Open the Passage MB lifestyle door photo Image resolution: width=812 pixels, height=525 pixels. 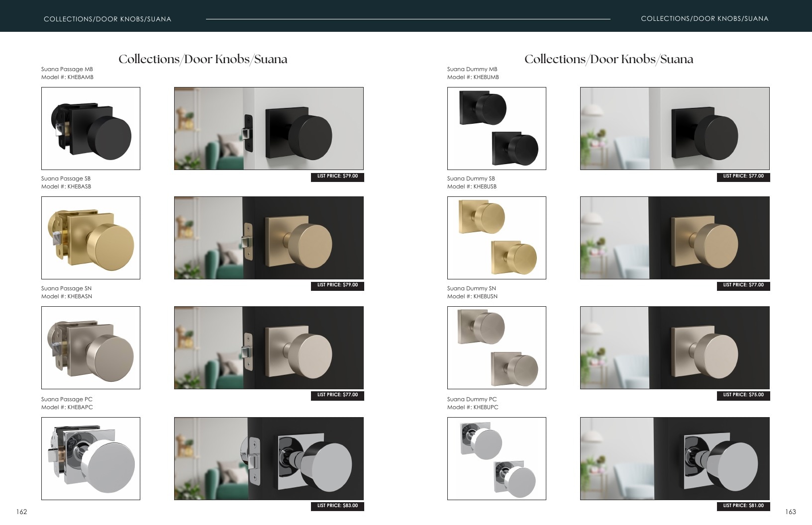point(269,128)
